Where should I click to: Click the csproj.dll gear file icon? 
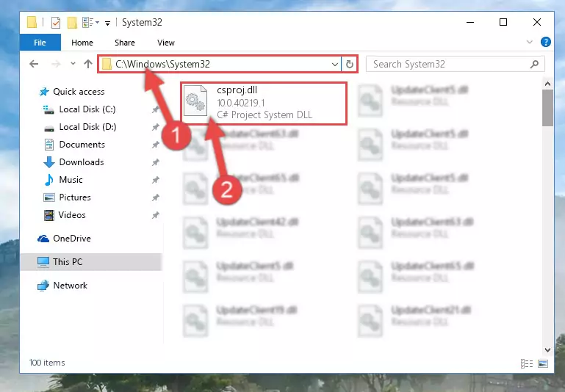click(x=195, y=101)
